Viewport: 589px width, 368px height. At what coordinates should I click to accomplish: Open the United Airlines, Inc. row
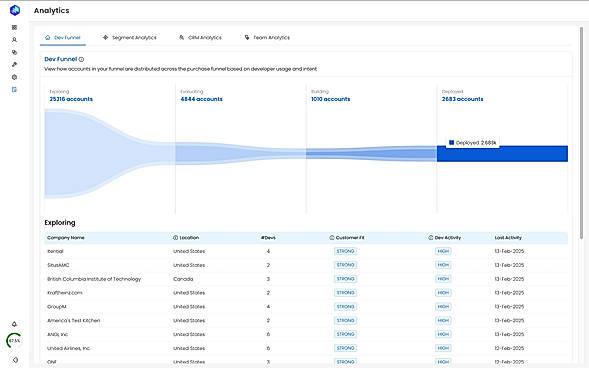tap(306, 348)
